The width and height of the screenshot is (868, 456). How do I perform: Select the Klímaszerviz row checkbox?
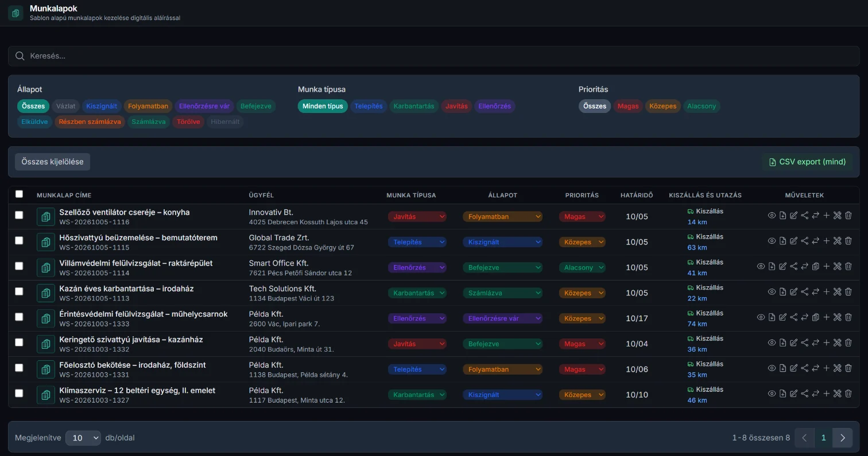pyautogui.click(x=19, y=393)
